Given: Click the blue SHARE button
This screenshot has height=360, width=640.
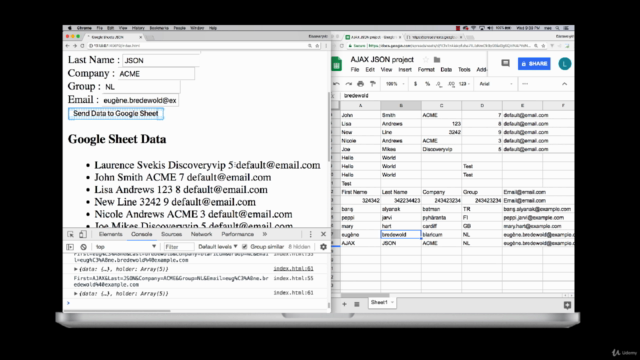Looking at the screenshot, I should tap(534, 64).
